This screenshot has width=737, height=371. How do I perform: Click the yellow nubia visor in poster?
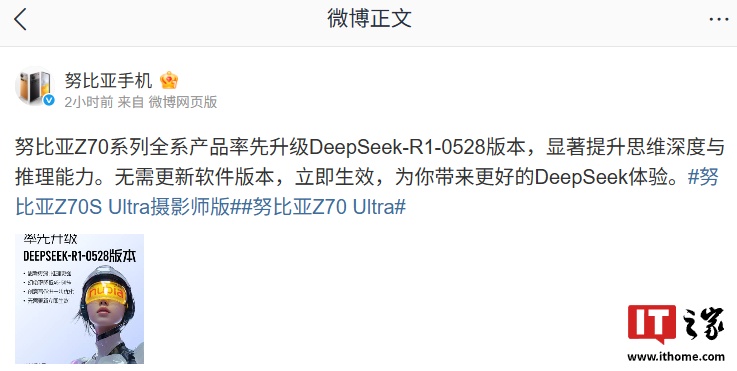(x=106, y=293)
